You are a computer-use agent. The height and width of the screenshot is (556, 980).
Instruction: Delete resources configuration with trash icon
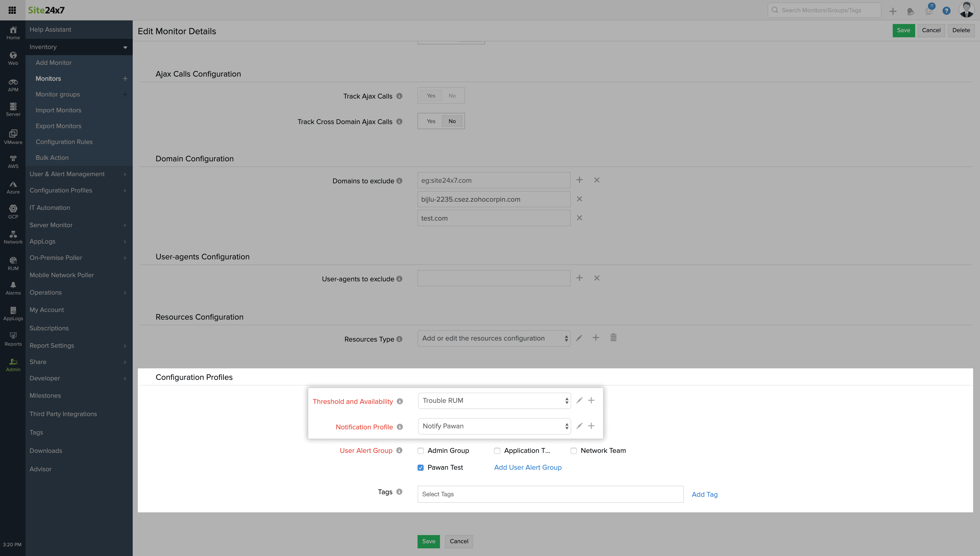613,337
